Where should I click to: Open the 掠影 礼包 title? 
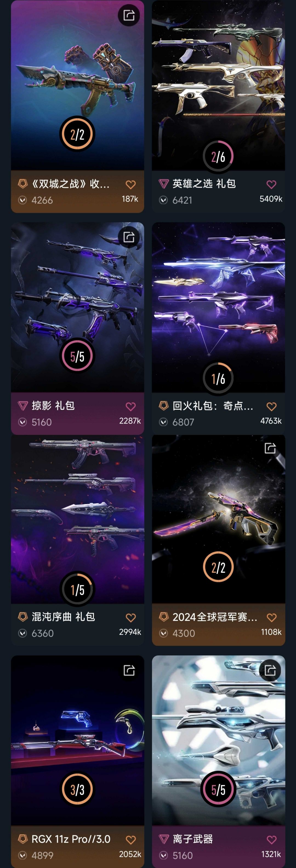click(53, 405)
